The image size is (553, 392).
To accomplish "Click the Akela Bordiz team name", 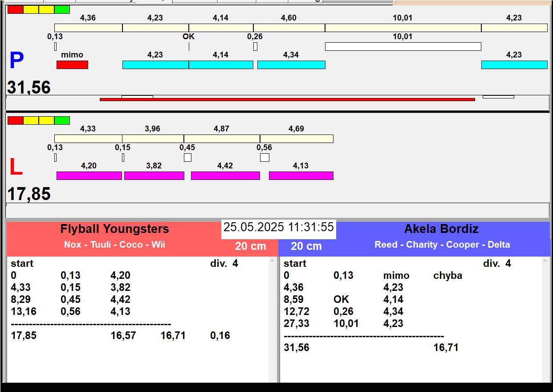I will click(441, 229).
